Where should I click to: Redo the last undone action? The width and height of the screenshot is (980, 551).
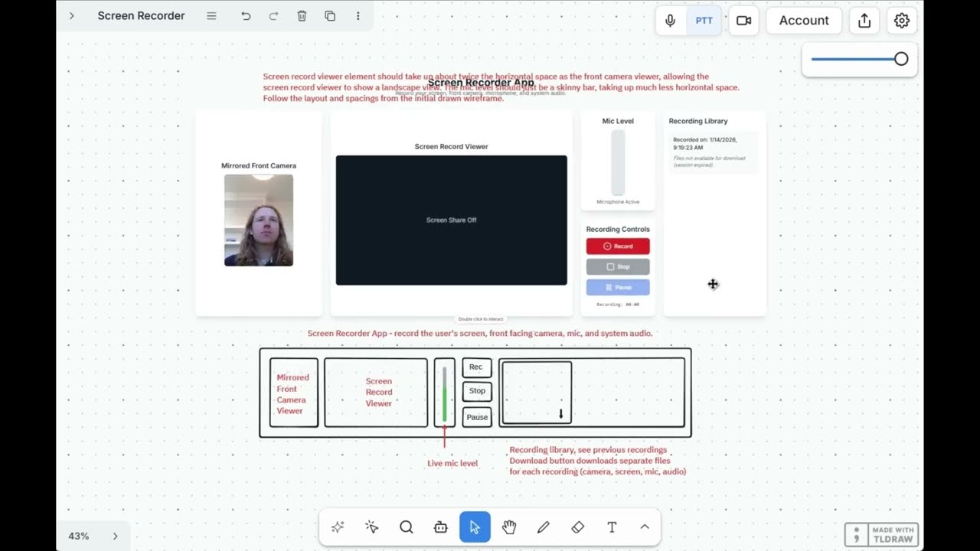pos(273,15)
